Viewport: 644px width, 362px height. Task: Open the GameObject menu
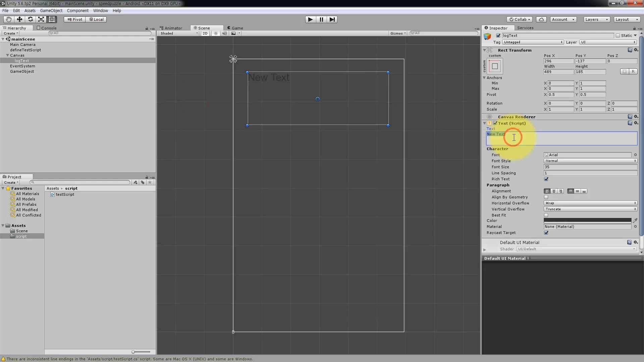click(x=51, y=11)
